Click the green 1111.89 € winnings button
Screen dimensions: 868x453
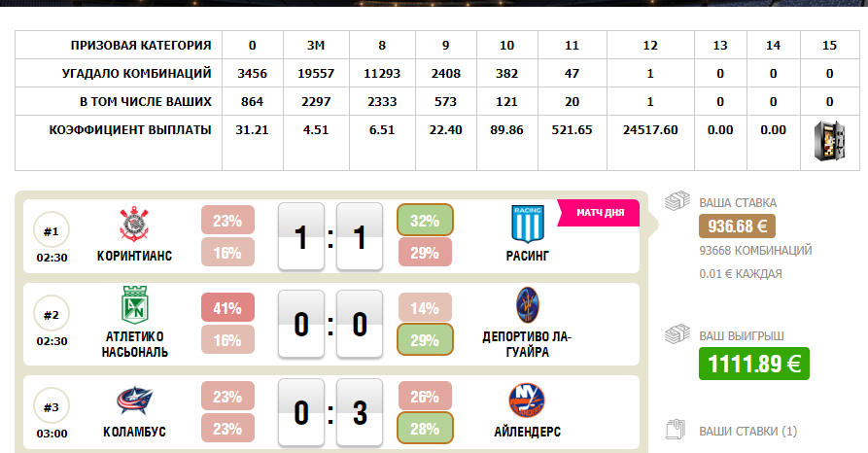753,364
